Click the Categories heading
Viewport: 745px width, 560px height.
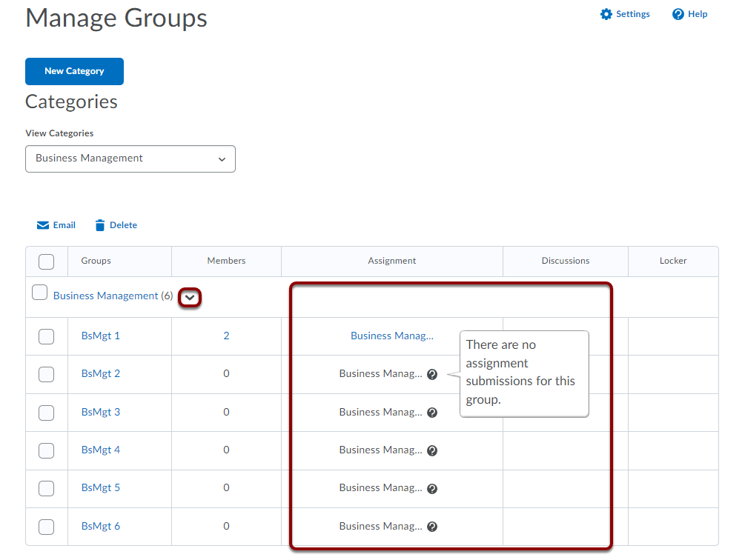(x=71, y=101)
